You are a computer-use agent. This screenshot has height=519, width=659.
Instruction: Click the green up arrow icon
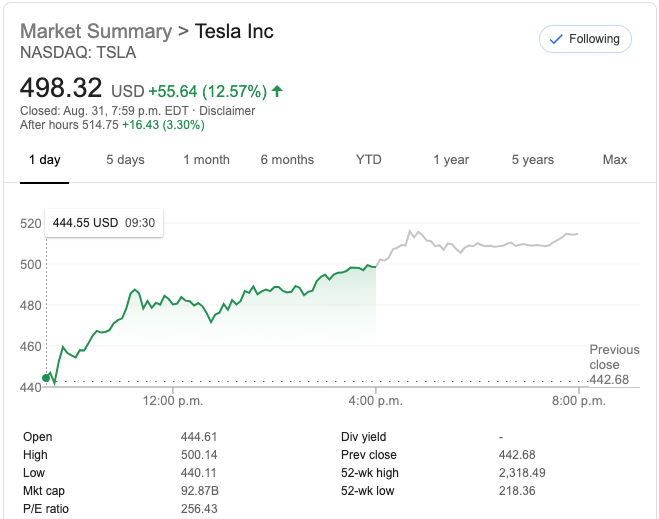pos(277,92)
